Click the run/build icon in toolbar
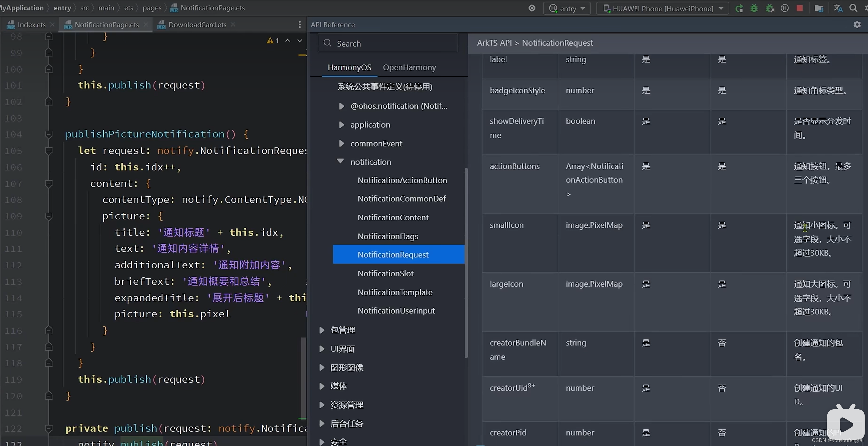The image size is (868, 446). tap(739, 8)
